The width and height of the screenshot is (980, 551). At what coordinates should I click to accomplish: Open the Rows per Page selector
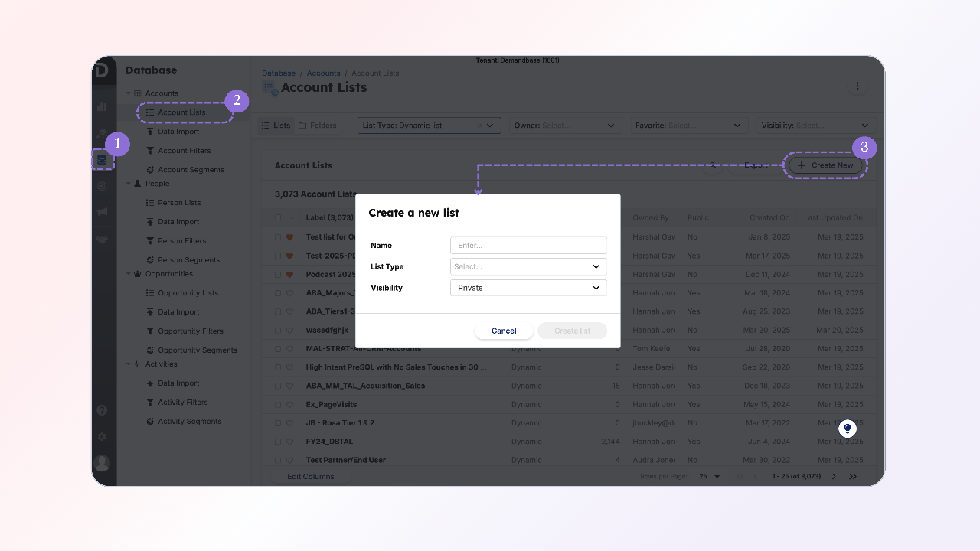click(707, 476)
